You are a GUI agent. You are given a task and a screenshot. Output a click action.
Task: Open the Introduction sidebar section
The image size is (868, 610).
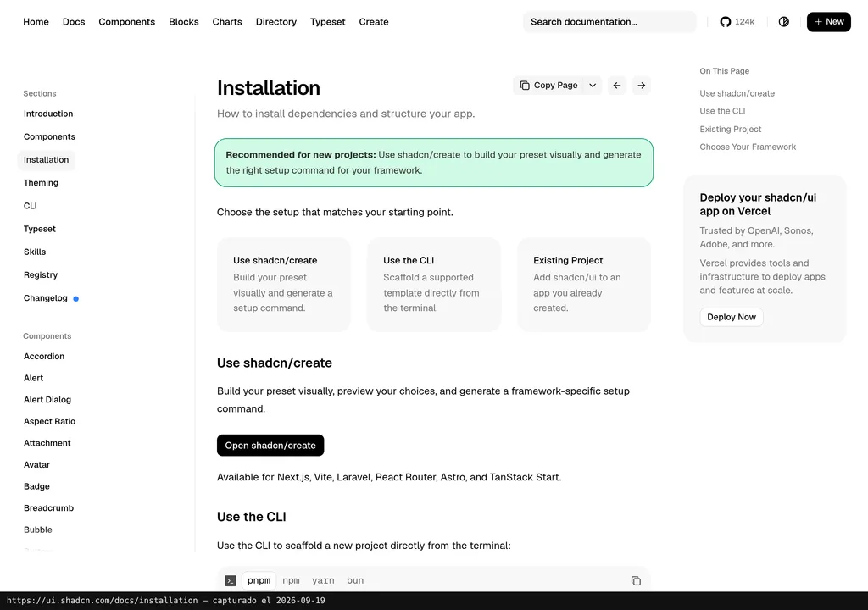[x=48, y=114]
